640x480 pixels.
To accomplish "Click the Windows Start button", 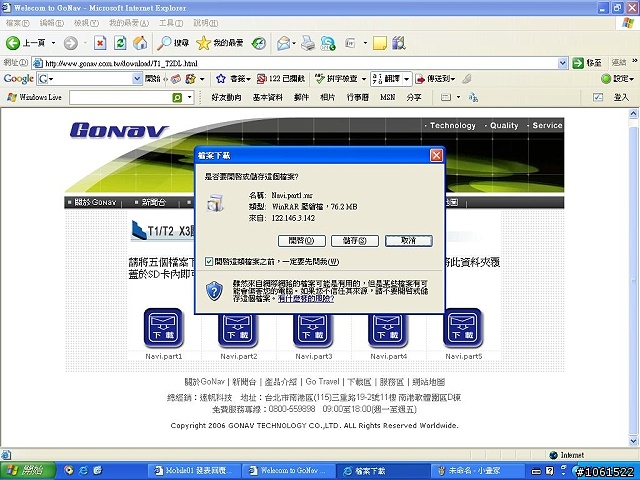I will 28,470.
